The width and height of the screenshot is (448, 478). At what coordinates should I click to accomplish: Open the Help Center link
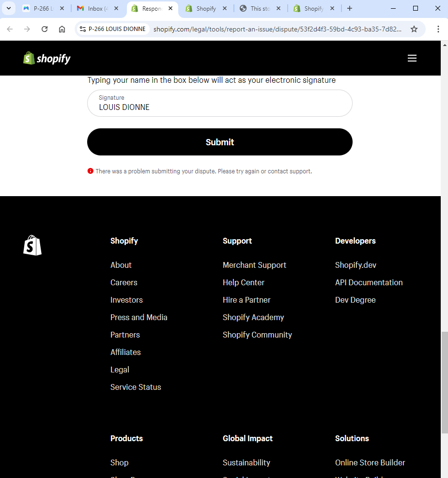pos(244,282)
